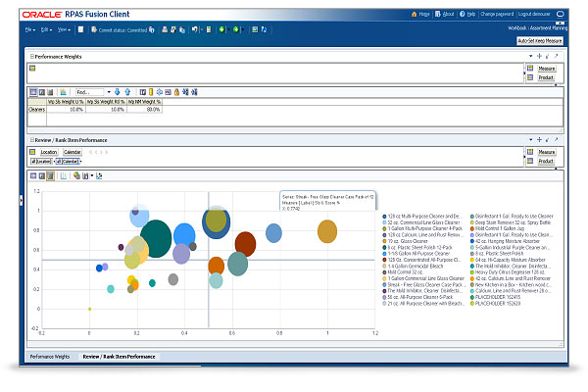Click Auto-Set Keep Measure button

(x=540, y=41)
